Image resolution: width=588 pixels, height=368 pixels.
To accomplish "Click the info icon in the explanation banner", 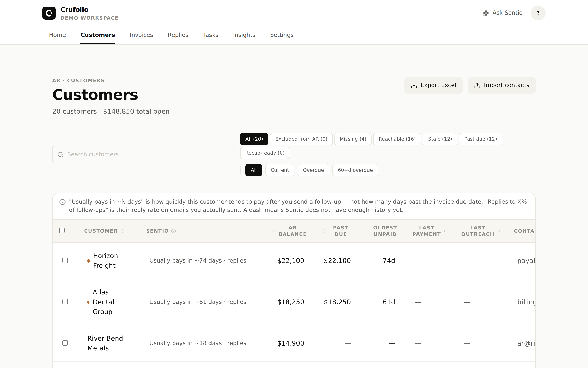I will pyautogui.click(x=62, y=202).
